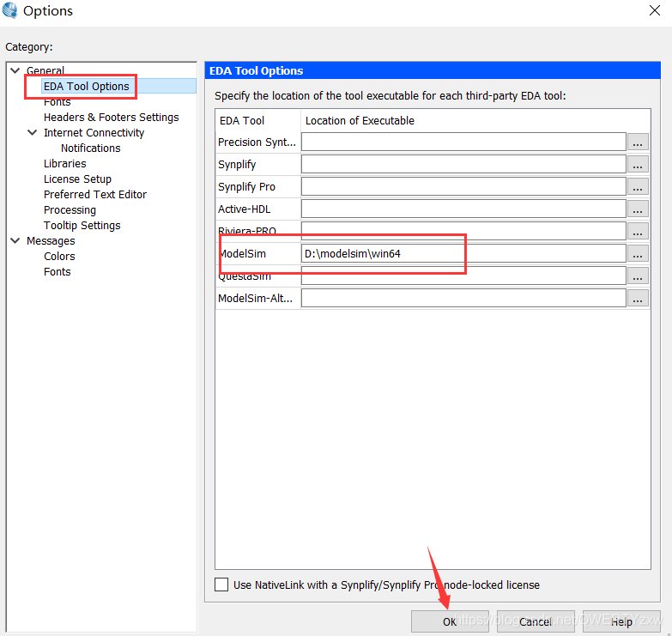Click the Synplify Pro path input field
Screen dimensions: 672x636
463,186
